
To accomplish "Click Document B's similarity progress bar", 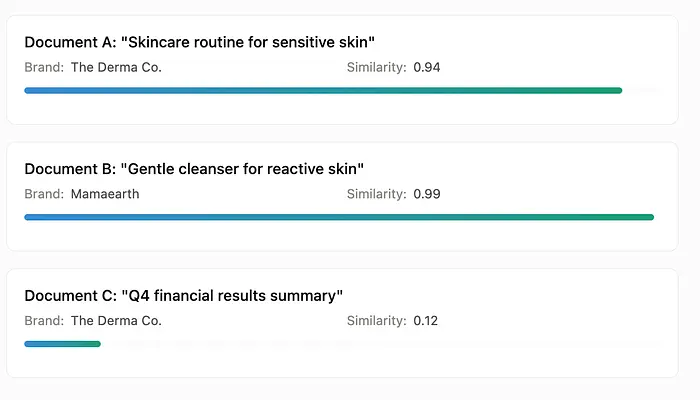I will pyautogui.click(x=339, y=217).
